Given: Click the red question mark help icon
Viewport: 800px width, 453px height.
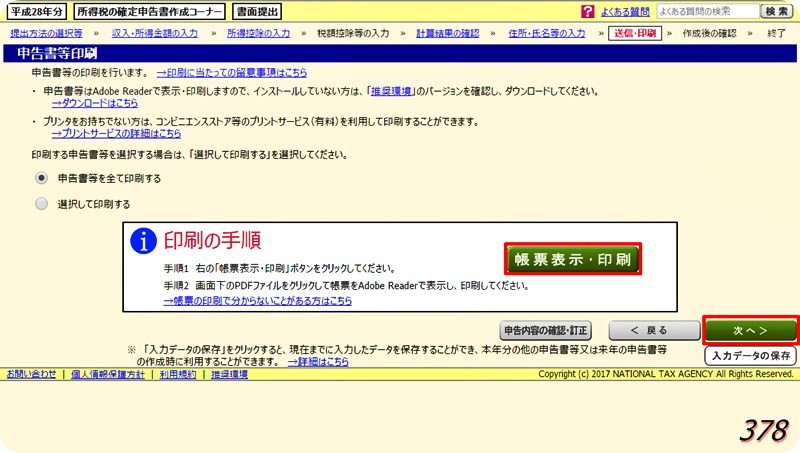Looking at the screenshot, I should tap(587, 11).
